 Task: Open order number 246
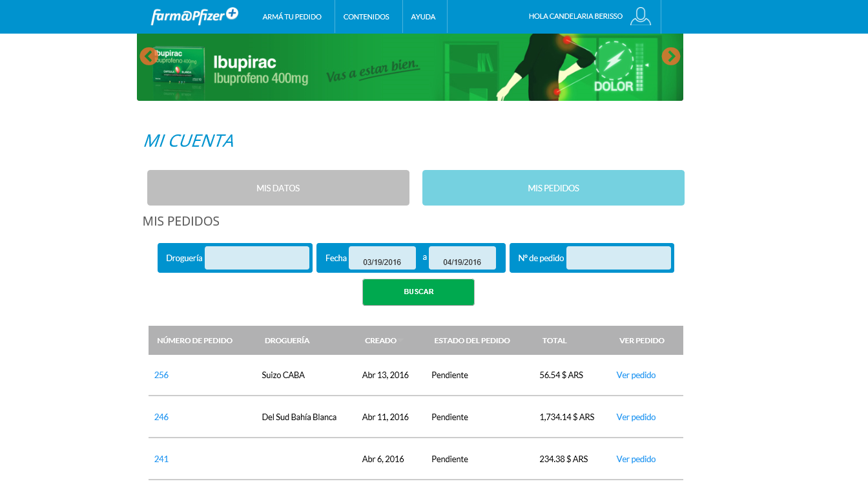click(x=161, y=417)
